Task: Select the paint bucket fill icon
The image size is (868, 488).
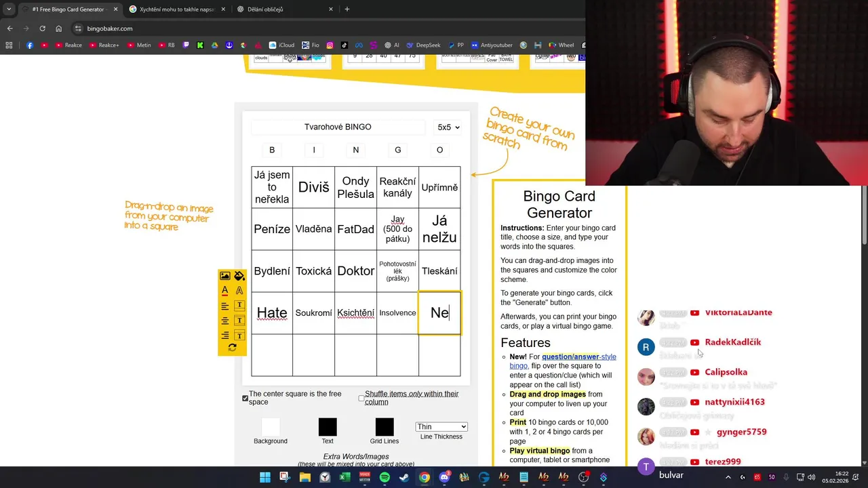Action: coord(239,276)
